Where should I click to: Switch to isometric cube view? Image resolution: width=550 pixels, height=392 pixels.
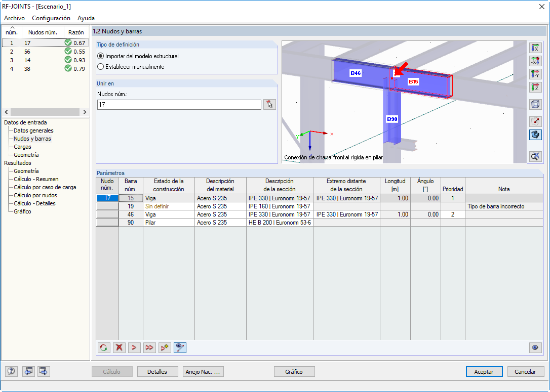(535, 104)
